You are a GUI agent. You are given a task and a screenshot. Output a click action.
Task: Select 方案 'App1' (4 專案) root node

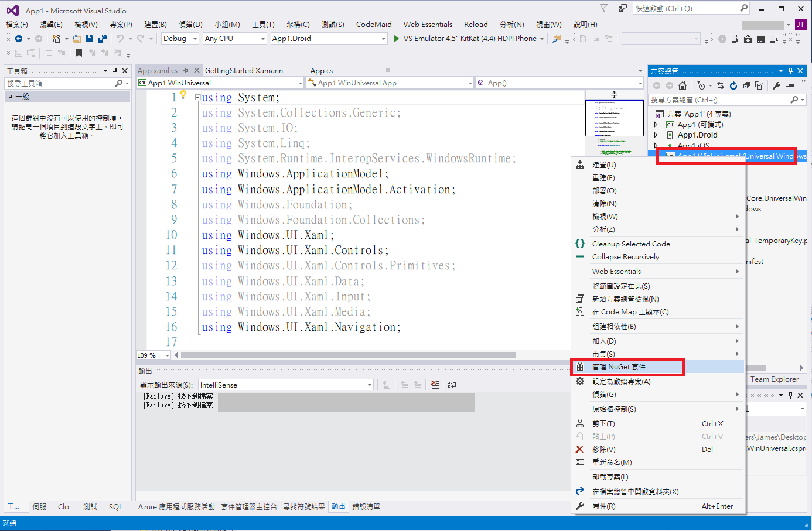click(x=699, y=114)
